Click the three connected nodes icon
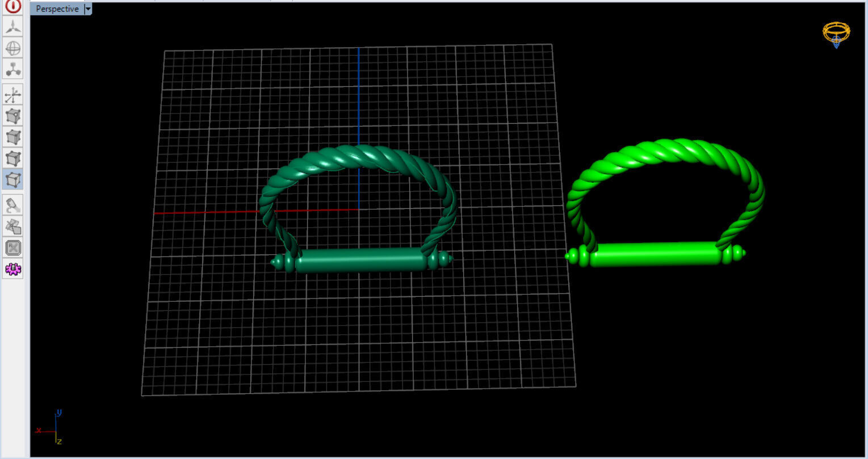 pos(13,69)
